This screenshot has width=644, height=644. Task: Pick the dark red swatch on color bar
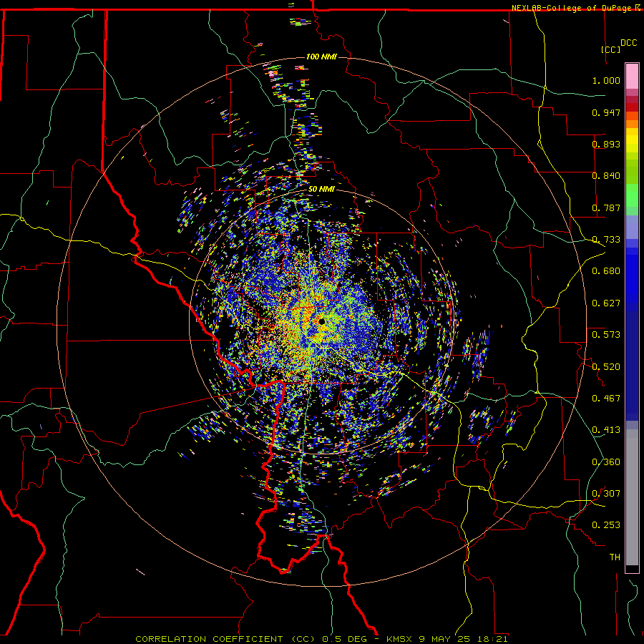(x=632, y=107)
